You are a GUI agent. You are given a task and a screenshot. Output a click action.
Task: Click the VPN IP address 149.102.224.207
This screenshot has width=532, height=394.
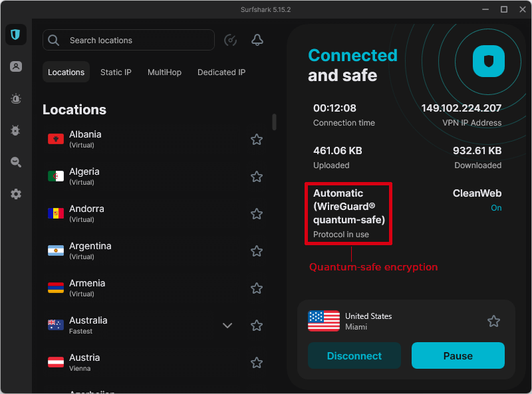(x=461, y=108)
